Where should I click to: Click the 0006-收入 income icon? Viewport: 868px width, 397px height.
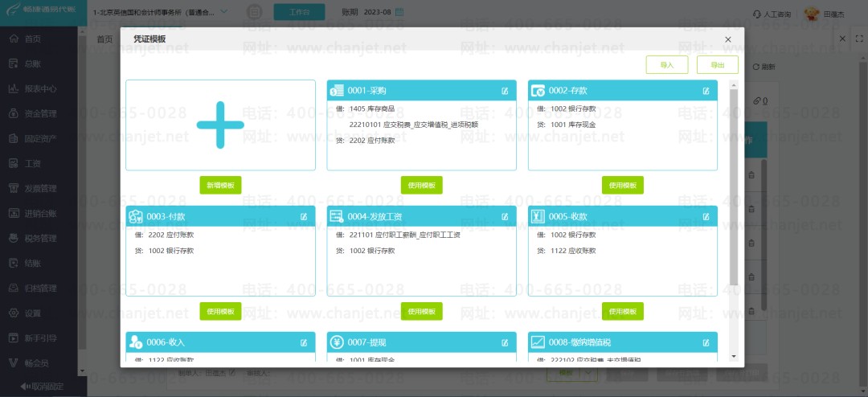point(136,342)
